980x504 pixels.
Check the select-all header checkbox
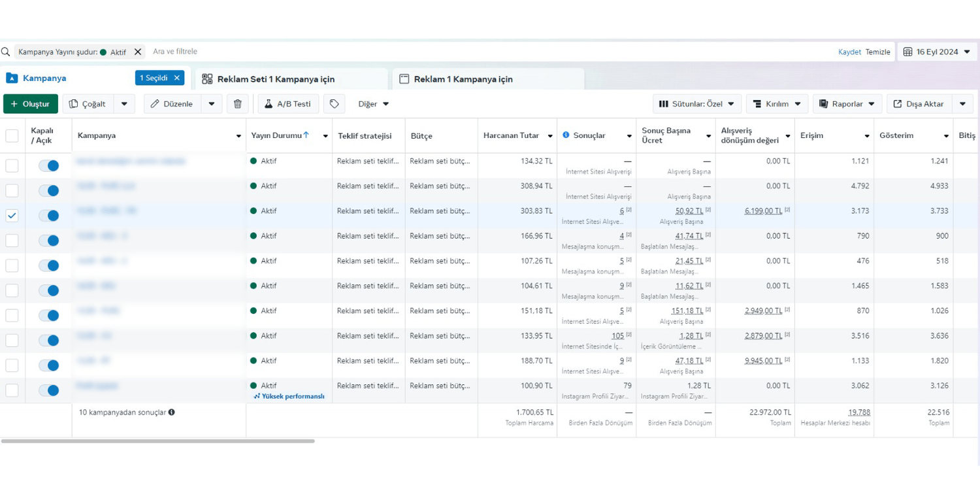[x=12, y=136]
